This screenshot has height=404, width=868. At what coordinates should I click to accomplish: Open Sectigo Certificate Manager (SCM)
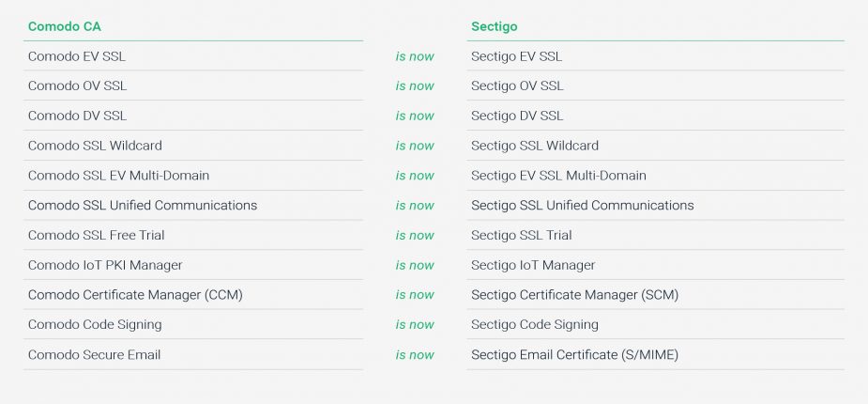tap(574, 295)
